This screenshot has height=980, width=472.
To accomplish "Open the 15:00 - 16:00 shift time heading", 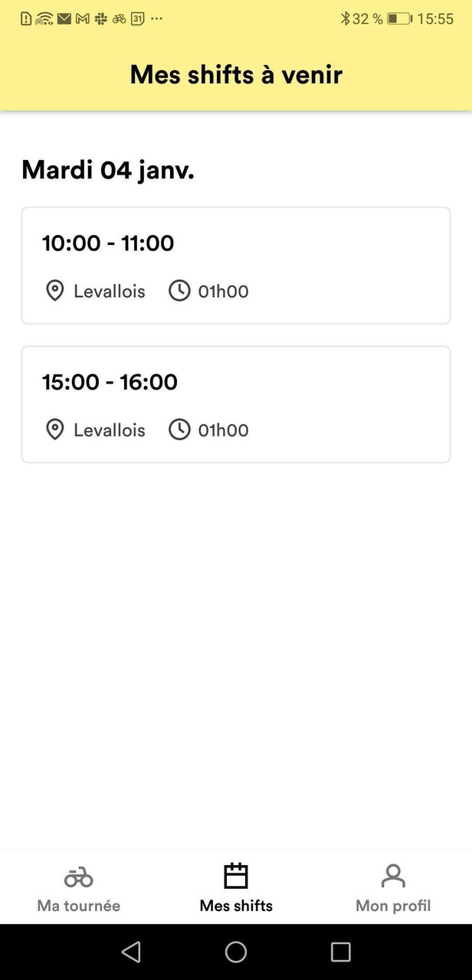I will [110, 382].
